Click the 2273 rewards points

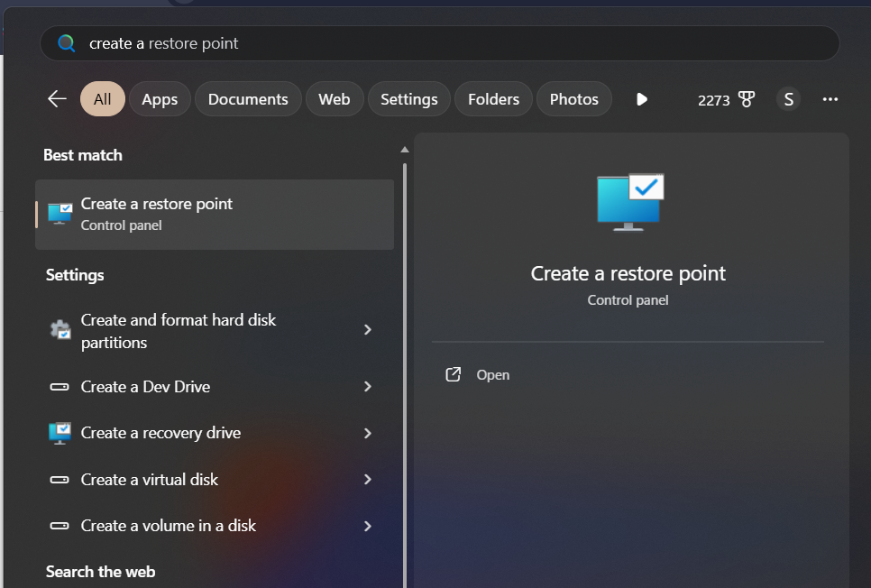(x=713, y=100)
